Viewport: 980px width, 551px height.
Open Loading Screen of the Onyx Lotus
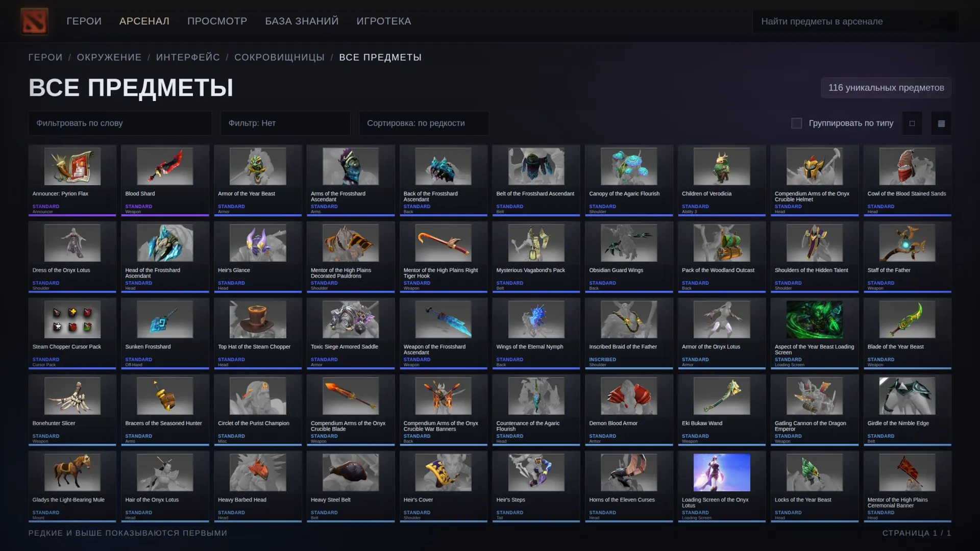[x=722, y=486]
